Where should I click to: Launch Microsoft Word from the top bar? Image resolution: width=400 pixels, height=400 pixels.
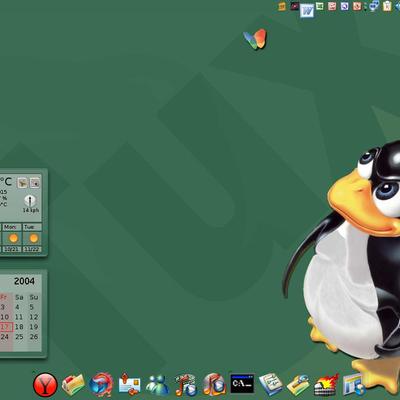307,11
